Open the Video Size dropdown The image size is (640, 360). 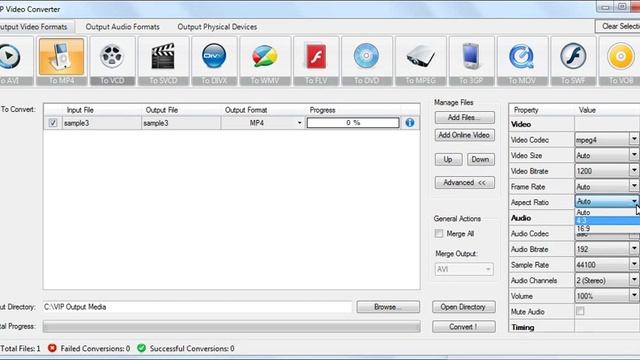634,155
